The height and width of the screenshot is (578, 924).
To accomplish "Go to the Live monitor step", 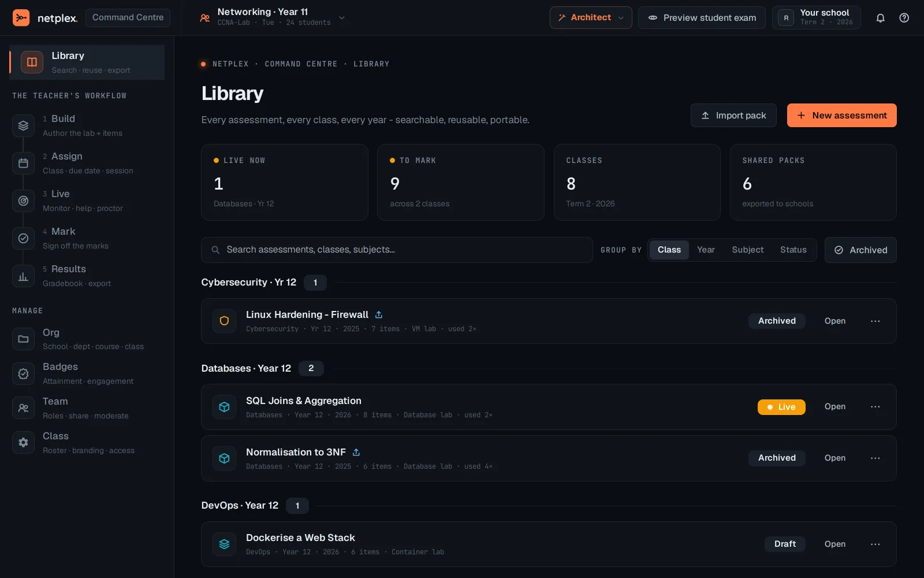I will tap(88, 201).
